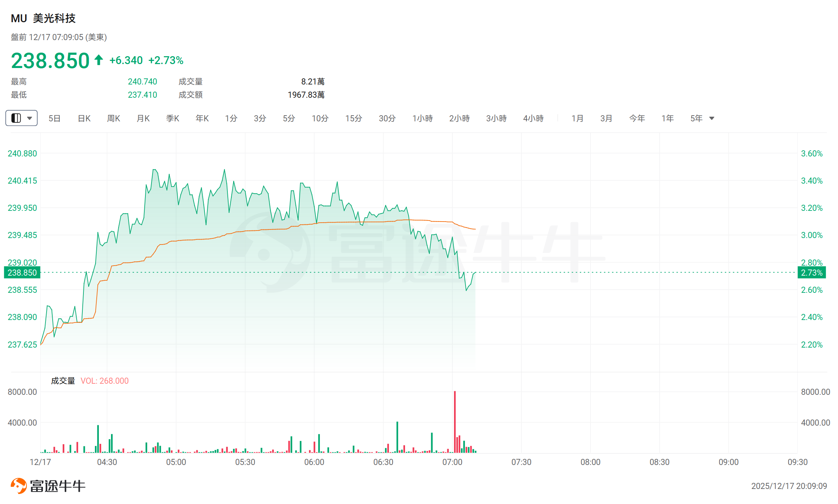The width and height of the screenshot is (838, 504).
Task: Click the 2.73% tag on the right axis
Action: coord(811,273)
